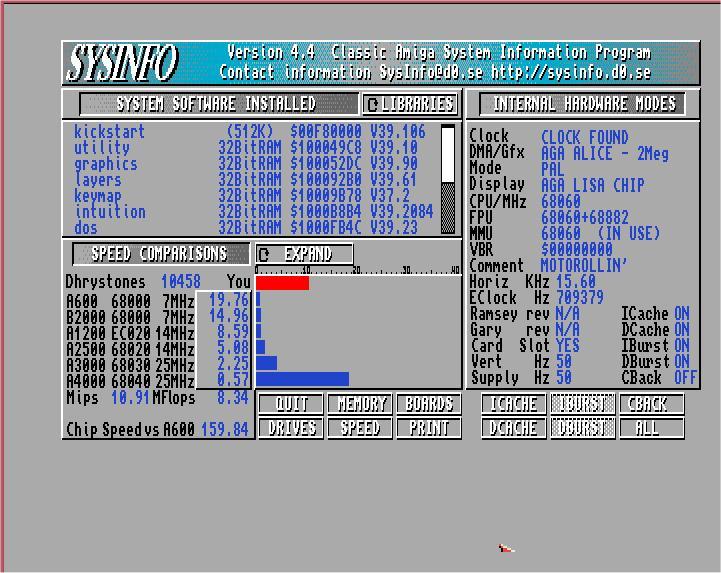
Task: Click the A3000 68030 blue speed bar
Action: pyautogui.click(x=267, y=363)
